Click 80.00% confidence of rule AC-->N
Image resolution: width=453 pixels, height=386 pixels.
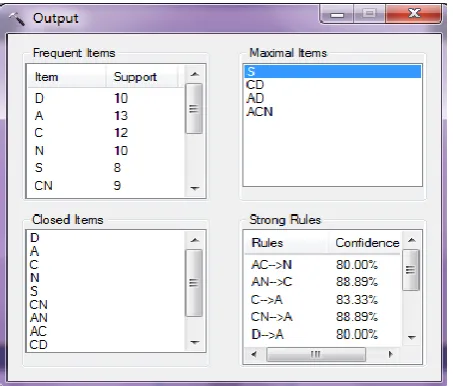(357, 265)
